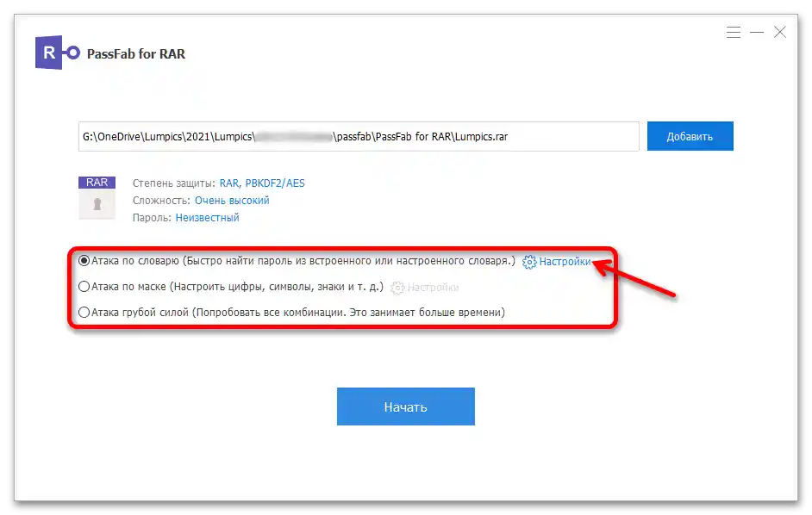The width and height of the screenshot is (812, 515).
Task: Click the 'RAR, PBKDF2/AES' protection value
Action: point(262,183)
